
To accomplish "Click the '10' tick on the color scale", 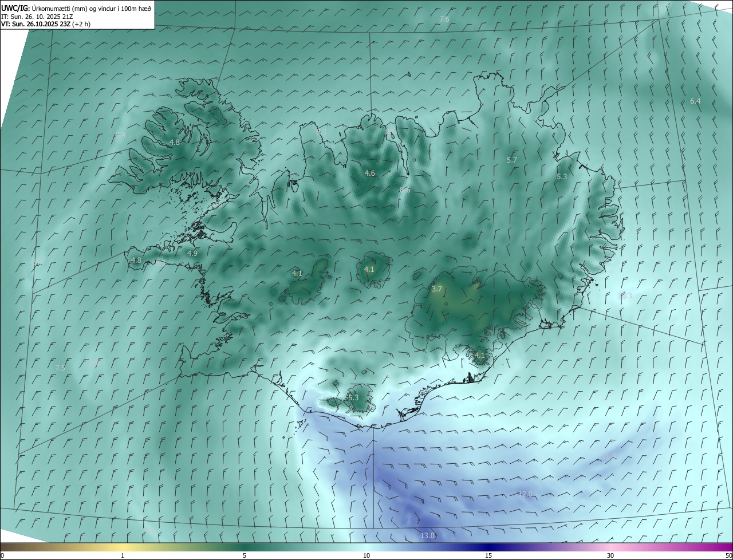I will click(366, 555).
